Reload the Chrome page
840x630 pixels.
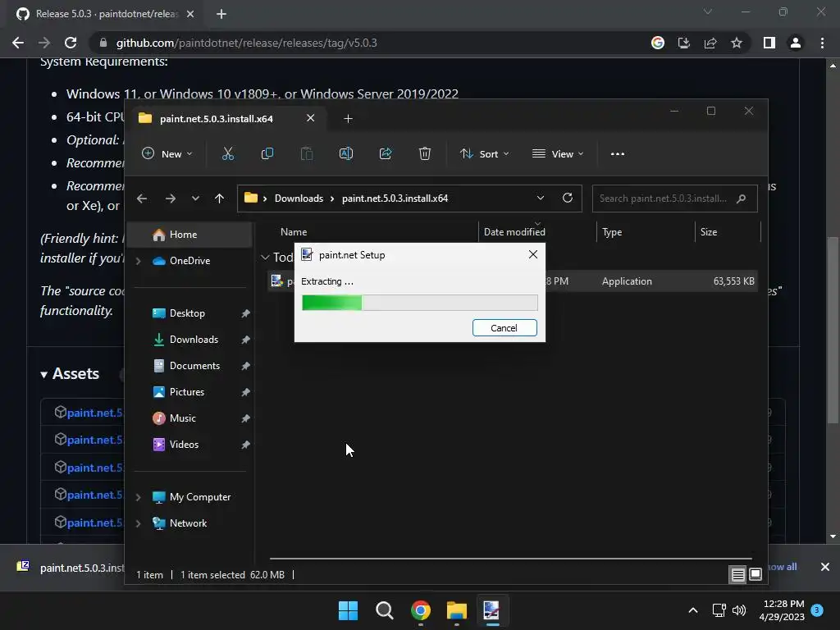click(71, 43)
